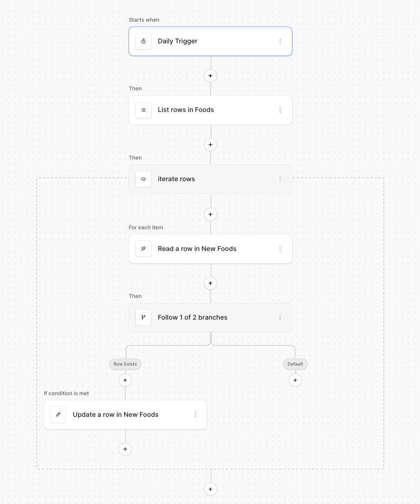Open Read a row in New Foods options menu
The image size is (420, 504).
coord(280,249)
